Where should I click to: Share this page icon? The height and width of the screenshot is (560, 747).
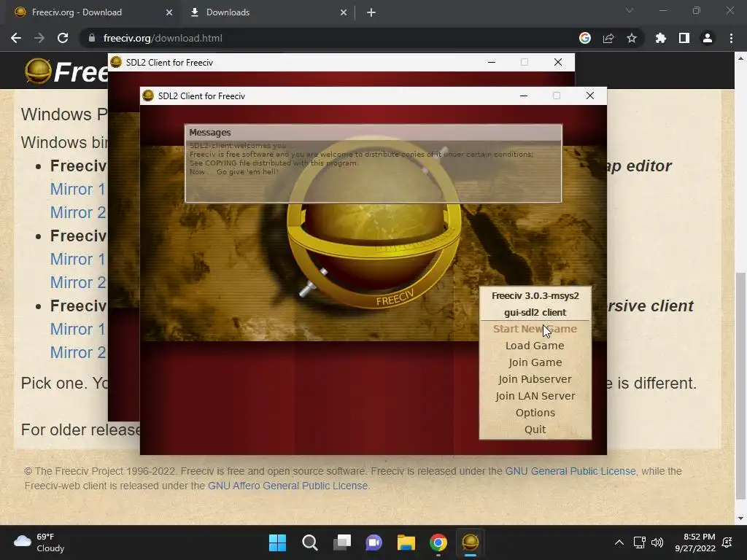pyautogui.click(x=608, y=38)
